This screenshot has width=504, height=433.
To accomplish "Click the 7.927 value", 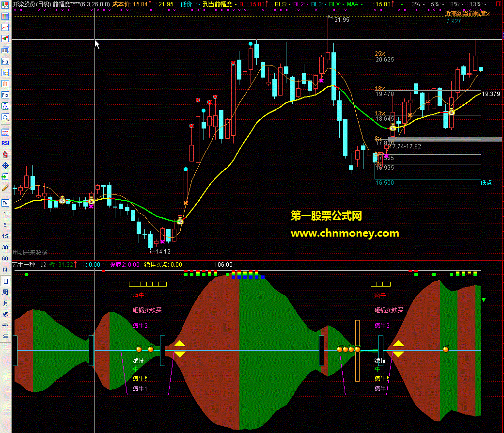I will click(454, 21).
